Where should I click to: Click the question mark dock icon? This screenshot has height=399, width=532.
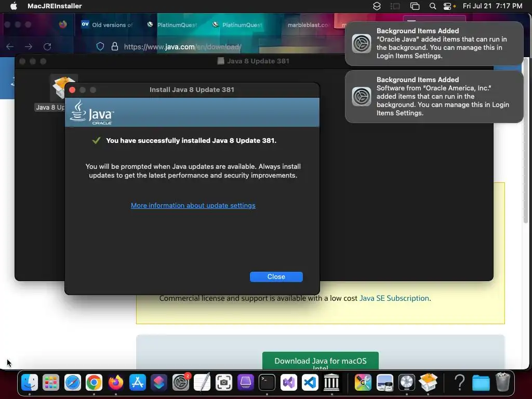click(459, 382)
